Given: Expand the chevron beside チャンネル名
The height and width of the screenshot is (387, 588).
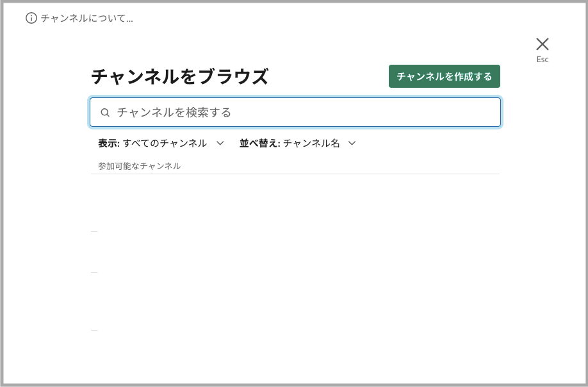Looking at the screenshot, I should [352, 143].
